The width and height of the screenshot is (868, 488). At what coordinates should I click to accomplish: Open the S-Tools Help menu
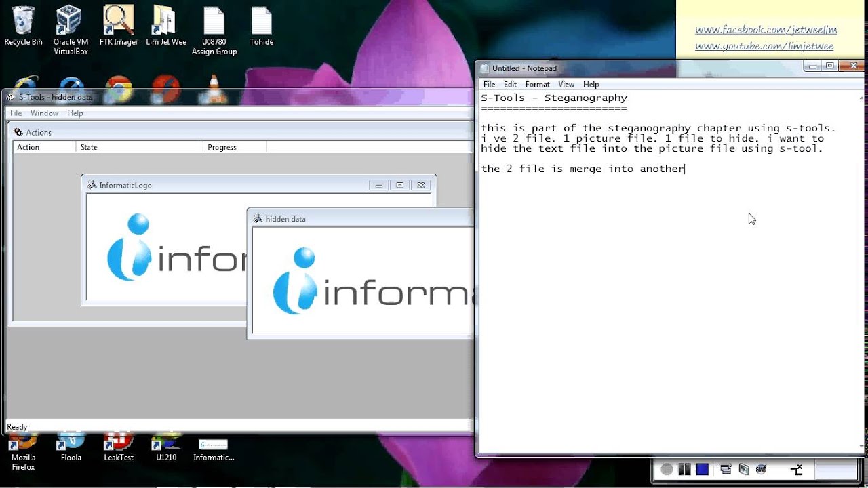click(x=75, y=113)
